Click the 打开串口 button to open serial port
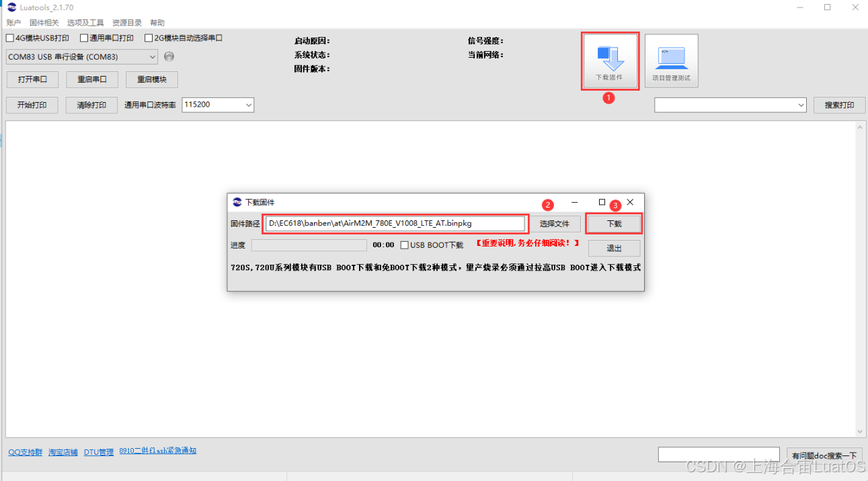This screenshot has width=868, height=481. pyautogui.click(x=32, y=79)
